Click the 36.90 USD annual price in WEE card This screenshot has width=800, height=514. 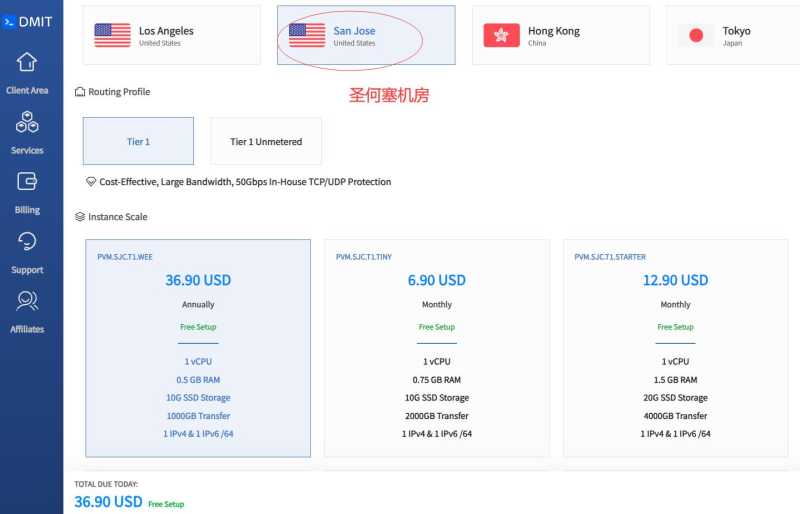tap(198, 280)
